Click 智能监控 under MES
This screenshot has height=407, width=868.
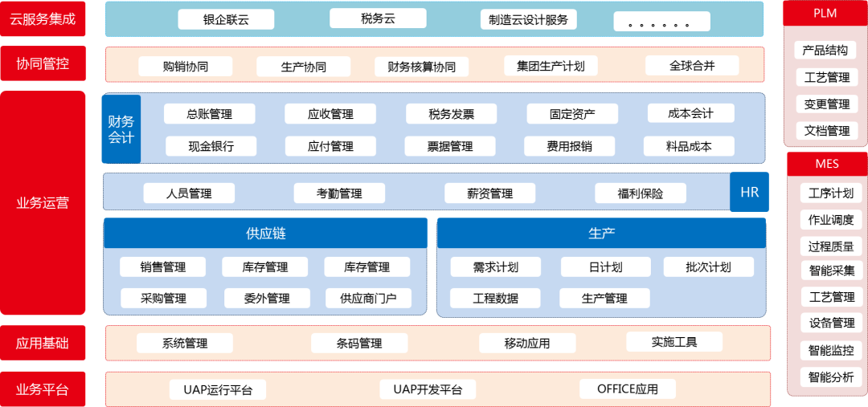pos(831,350)
